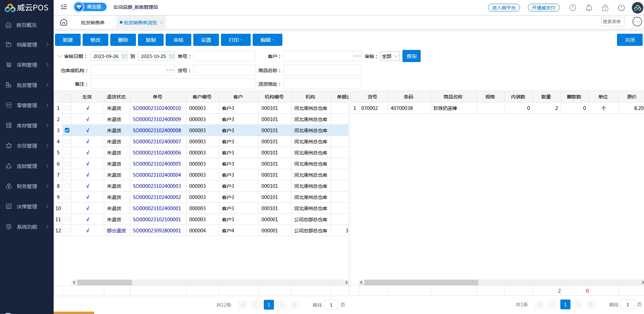Viewport: 644px width, 314px height.
Task: Click the 查询 search button
Action: coord(411,56)
